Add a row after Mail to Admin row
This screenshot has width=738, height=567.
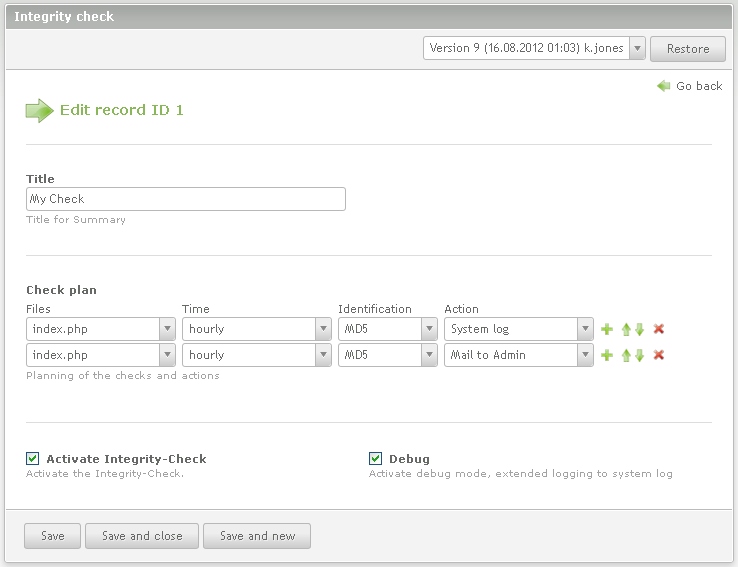606,355
